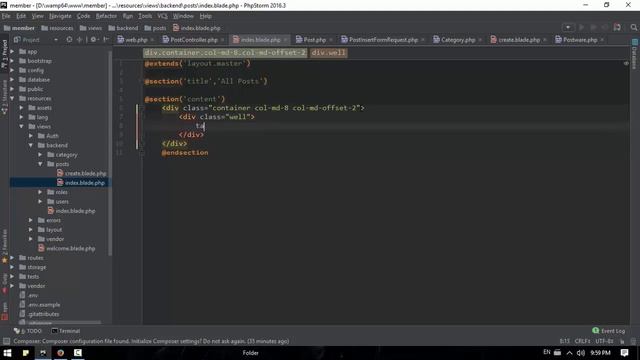Select index.blade.php under posts folder
The image size is (640, 360).
click(x=81, y=183)
